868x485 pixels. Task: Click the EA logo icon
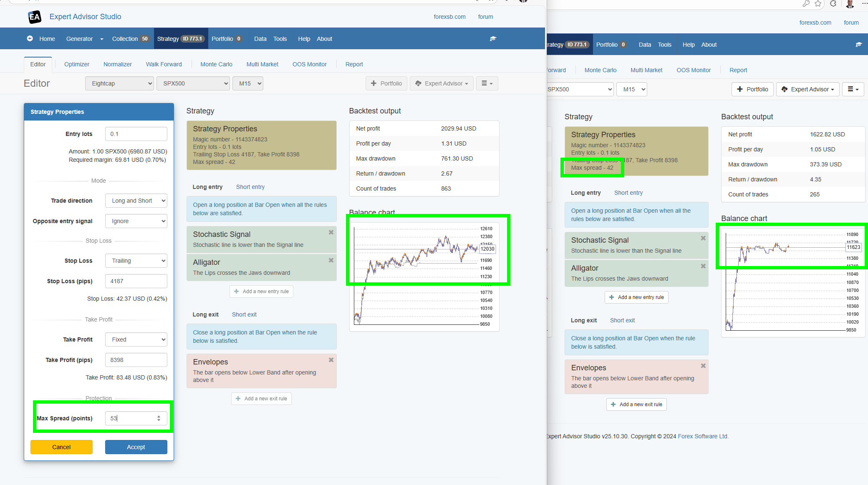(x=35, y=17)
